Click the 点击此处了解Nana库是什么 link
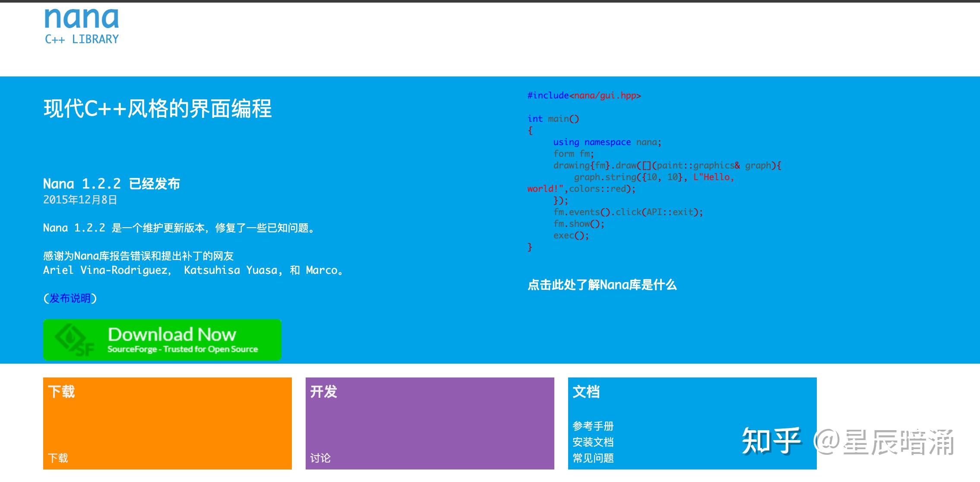980x482 pixels. (602, 285)
